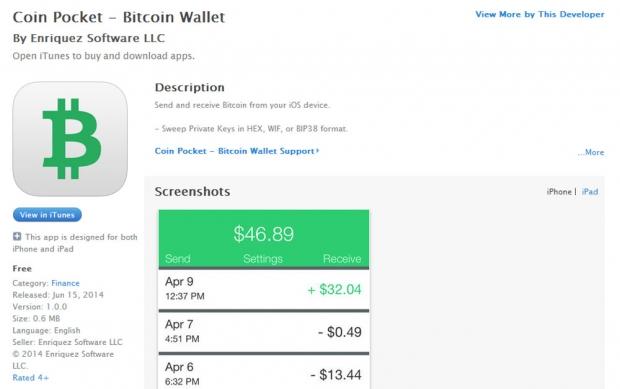Open the Finance category link
Image resolution: width=620 pixels, height=389 pixels.
click(x=65, y=283)
